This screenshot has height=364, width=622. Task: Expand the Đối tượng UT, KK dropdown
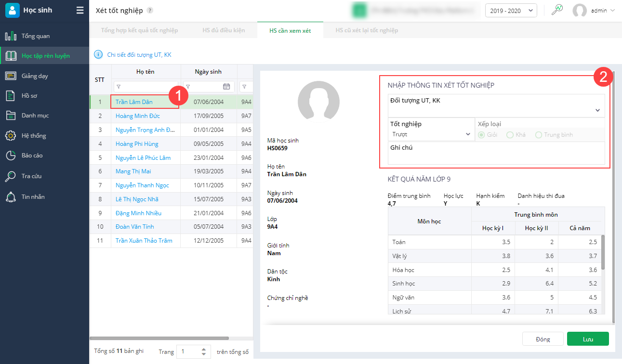coord(597,110)
